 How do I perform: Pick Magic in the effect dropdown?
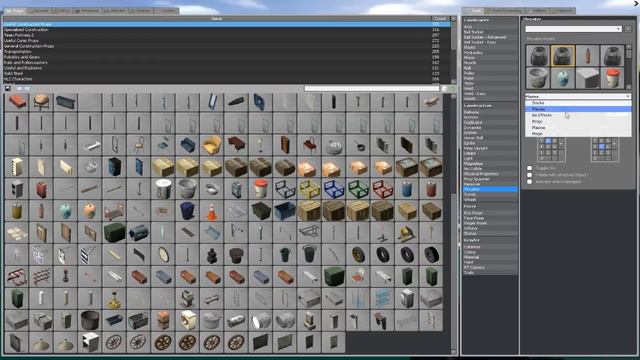pos(578,133)
